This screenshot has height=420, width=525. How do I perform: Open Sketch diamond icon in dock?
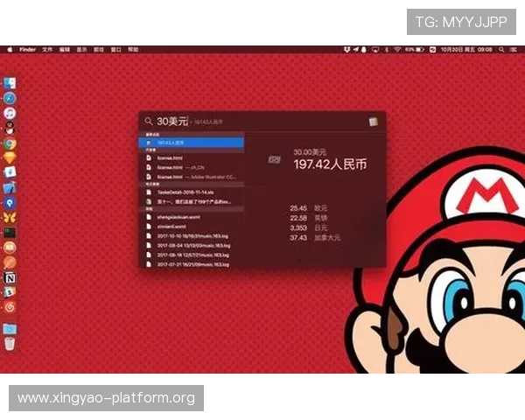[10, 158]
